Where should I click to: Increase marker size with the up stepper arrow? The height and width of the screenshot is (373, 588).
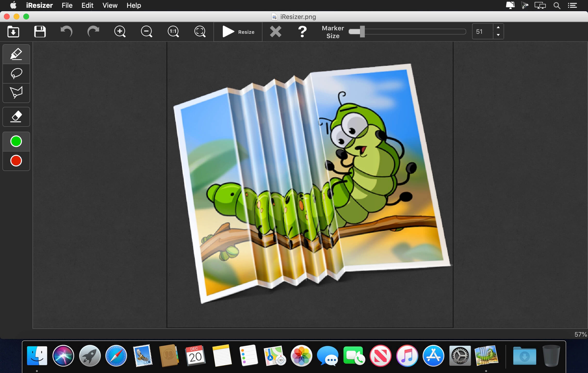(498, 27)
